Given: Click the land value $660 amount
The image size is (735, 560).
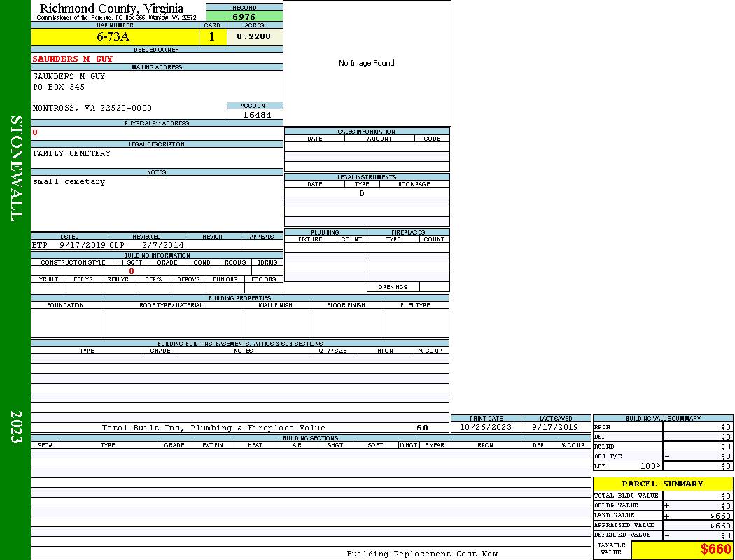Looking at the screenshot, I should 720,516.
